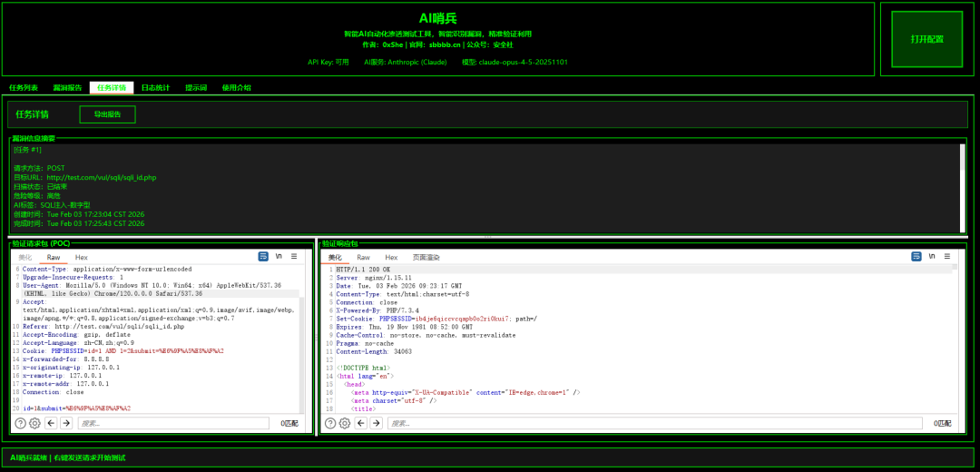This screenshot has width=980, height=472.
Task: Open search settings gear in request panel
Action: (x=34, y=423)
